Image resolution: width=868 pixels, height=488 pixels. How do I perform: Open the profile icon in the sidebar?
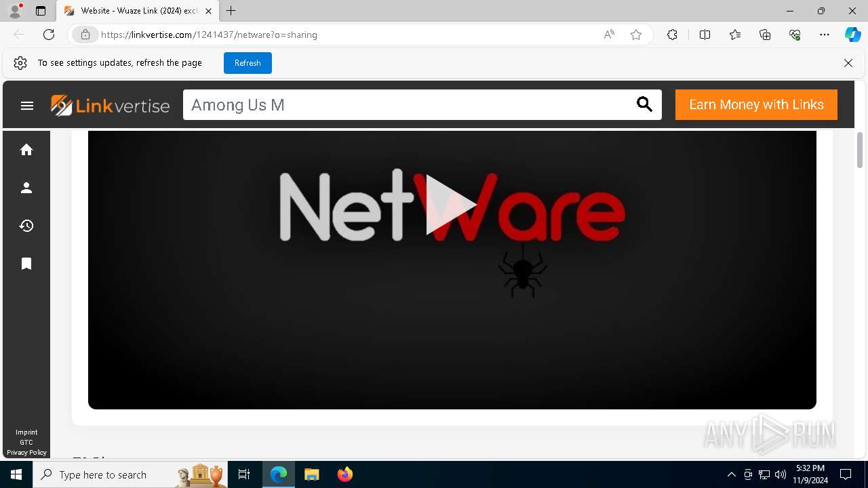(x=26, y=188)
